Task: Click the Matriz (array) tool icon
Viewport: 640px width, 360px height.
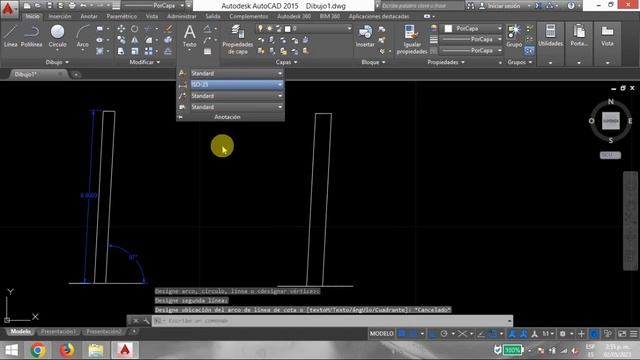Action: (149, 51)
